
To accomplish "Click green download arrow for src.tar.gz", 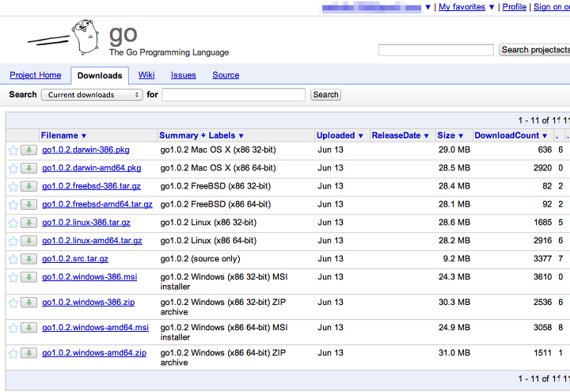I will [x=28, y=259].
